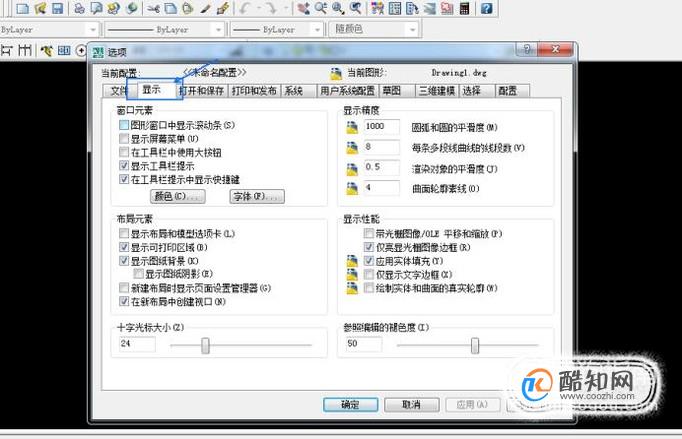Uncheck 显示可打印区域 checkbox
This screenshot has width=682, height=439.
coord(124,247)
